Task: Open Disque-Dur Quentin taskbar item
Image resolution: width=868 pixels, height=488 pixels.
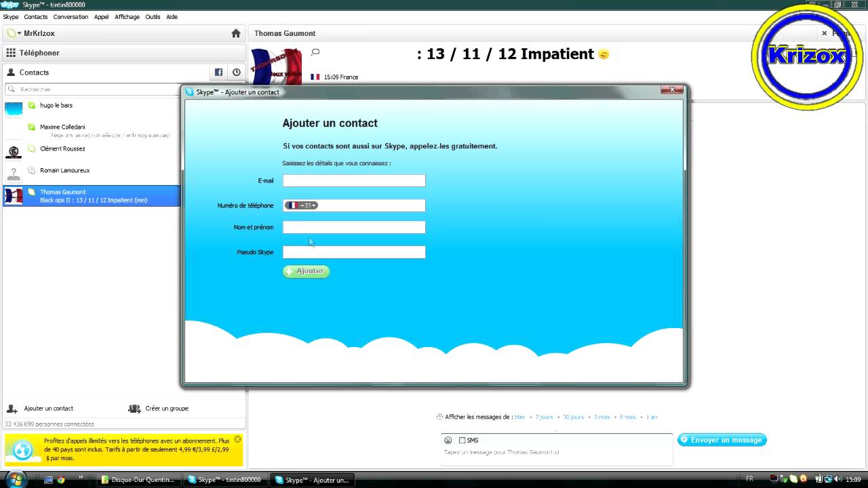Action: (x=138, y=480)
